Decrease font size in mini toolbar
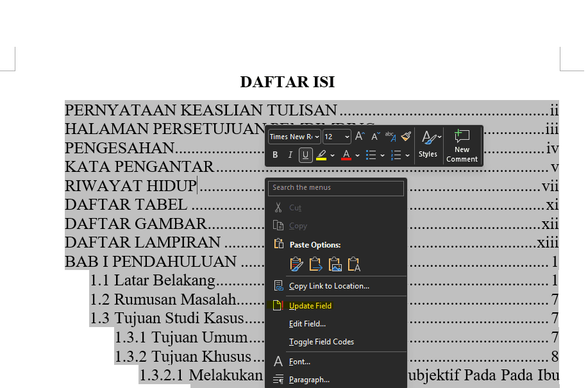The image size is (588, 388). pyautogui.click(x=375, y=137)
